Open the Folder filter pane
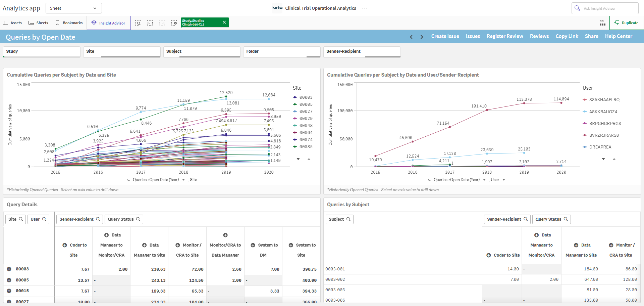This screenshot has height=306, width=644. pos(282,51)
